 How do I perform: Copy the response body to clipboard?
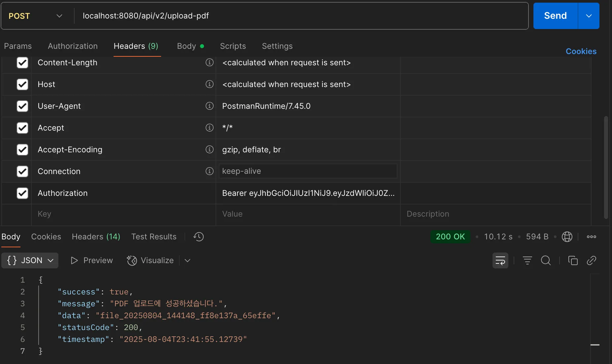[573, 260]
